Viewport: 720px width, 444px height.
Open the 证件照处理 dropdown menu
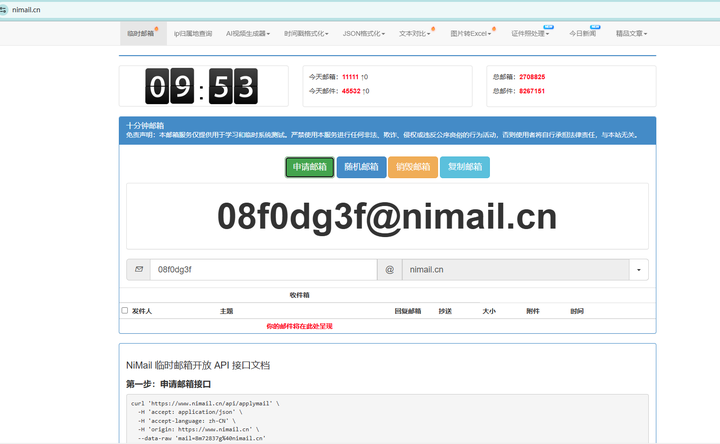(530, 33)
